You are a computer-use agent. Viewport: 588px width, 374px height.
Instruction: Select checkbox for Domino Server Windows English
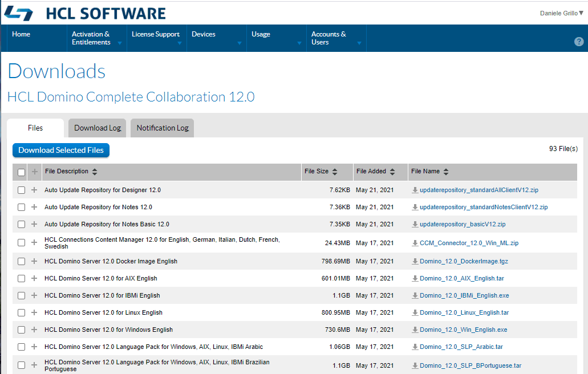[21, 330]
